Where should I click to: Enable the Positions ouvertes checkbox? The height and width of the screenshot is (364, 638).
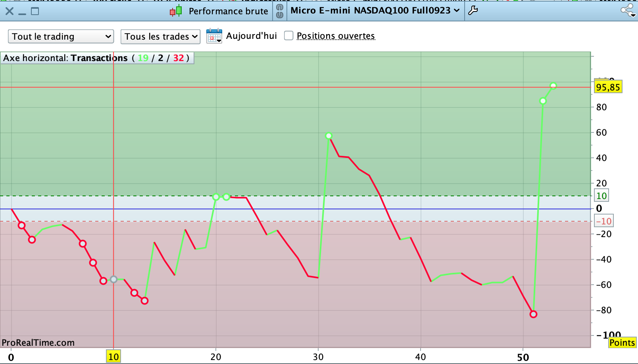point(289,36)
